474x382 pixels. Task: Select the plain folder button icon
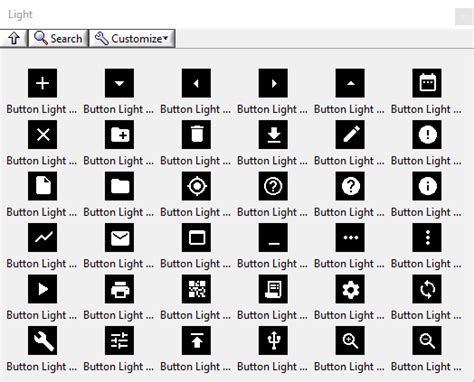[119, 186]
